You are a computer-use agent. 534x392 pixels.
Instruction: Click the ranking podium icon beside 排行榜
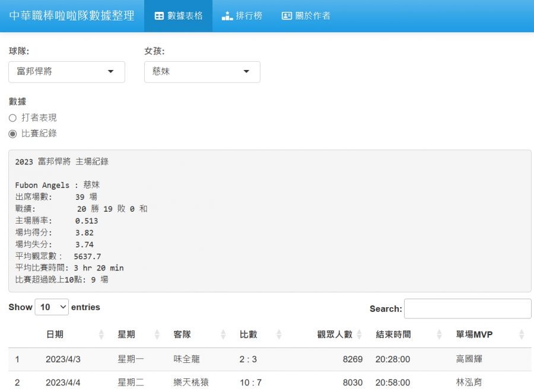[x=227, y=16]
